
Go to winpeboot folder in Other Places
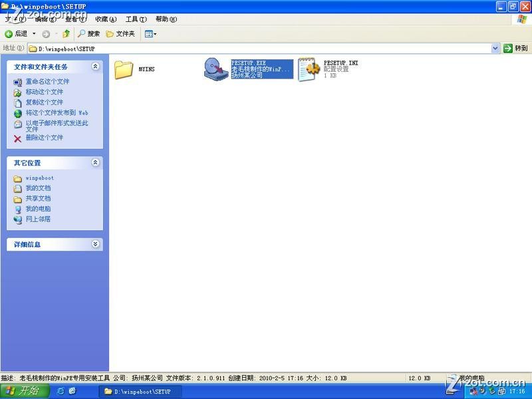tap(40, 178)
